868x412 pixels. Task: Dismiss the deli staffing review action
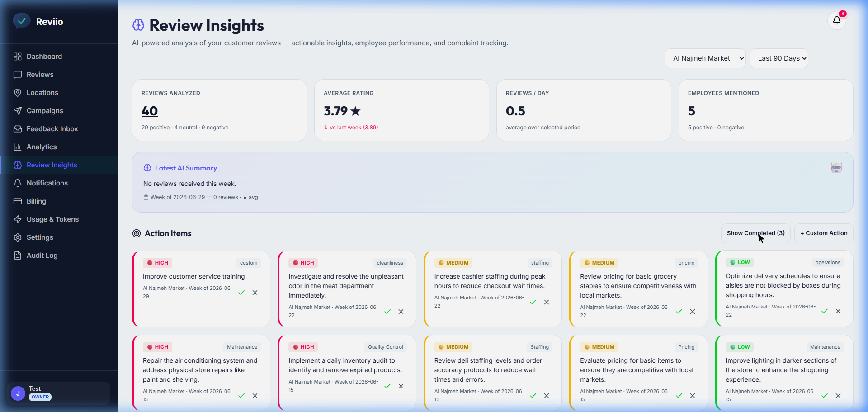(x=547, y=396)
